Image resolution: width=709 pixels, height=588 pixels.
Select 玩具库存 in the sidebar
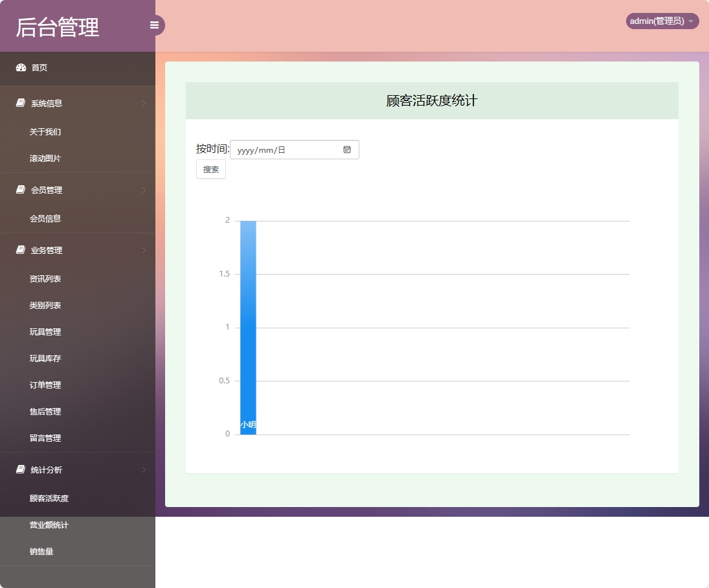point(44,358)
